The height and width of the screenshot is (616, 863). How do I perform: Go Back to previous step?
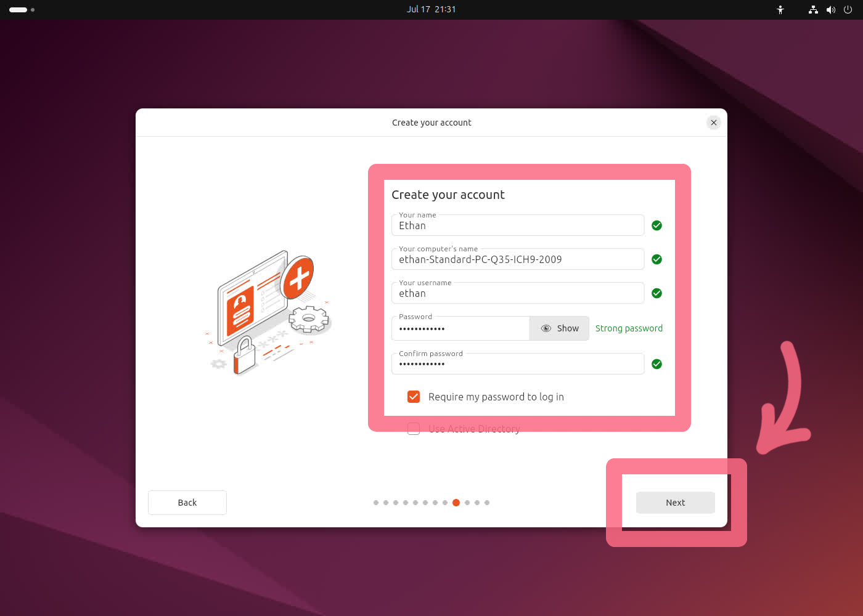point(187,503)
